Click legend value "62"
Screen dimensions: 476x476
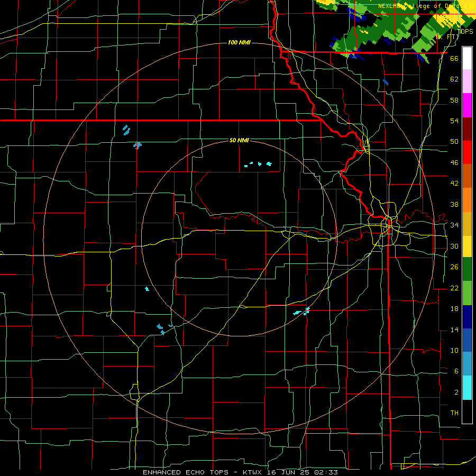(454, 79)
